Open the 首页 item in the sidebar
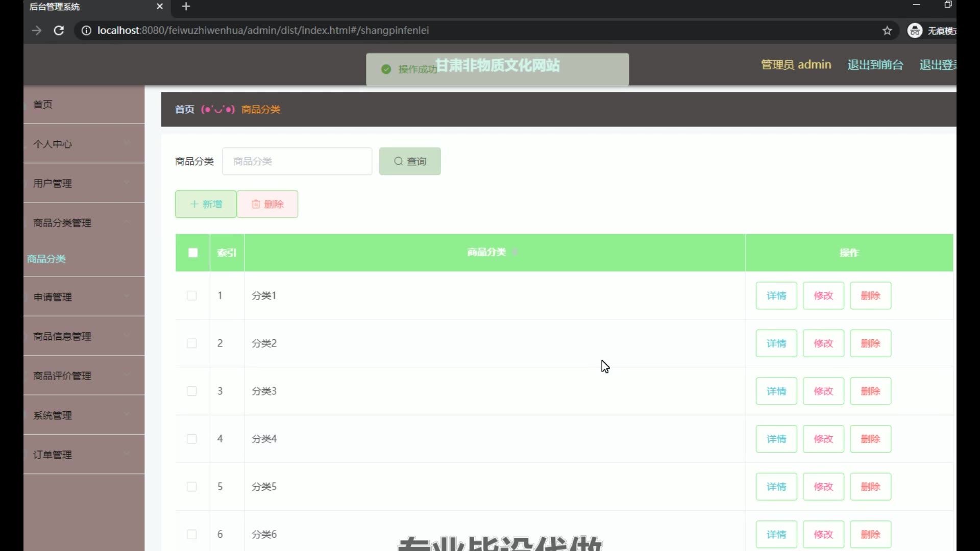 pyautogui.click(x=43, y=105)
